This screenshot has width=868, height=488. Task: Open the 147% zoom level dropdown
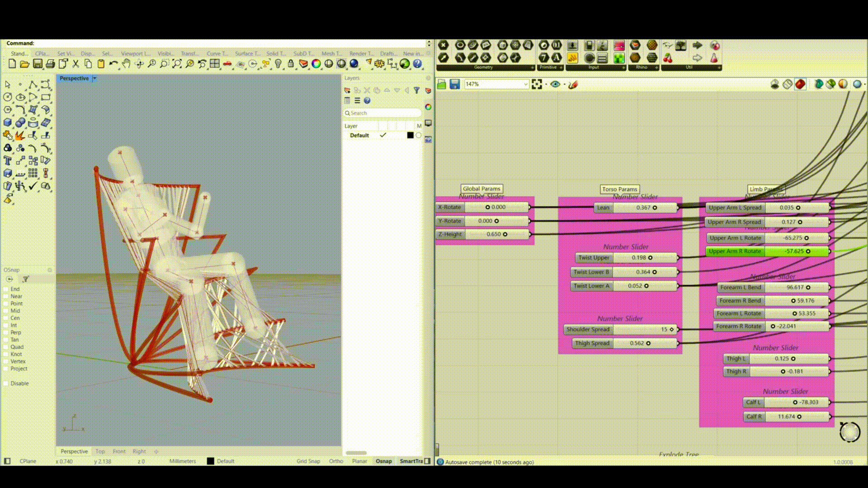point(525,84)
